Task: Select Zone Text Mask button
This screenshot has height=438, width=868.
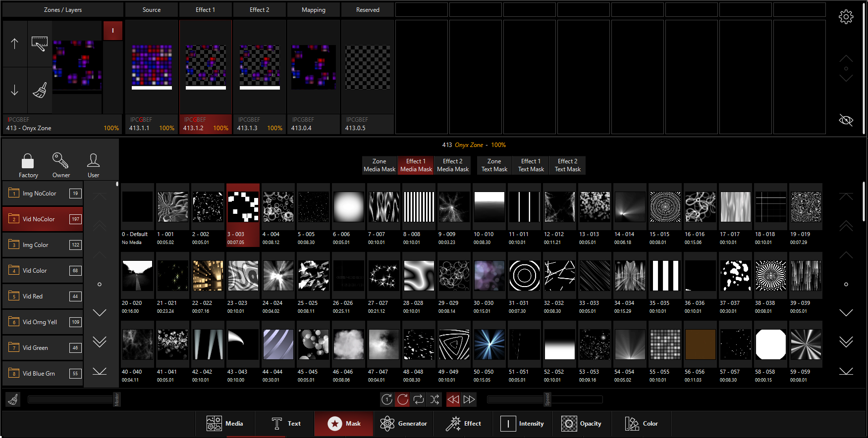Action: (x=494, y=165)
